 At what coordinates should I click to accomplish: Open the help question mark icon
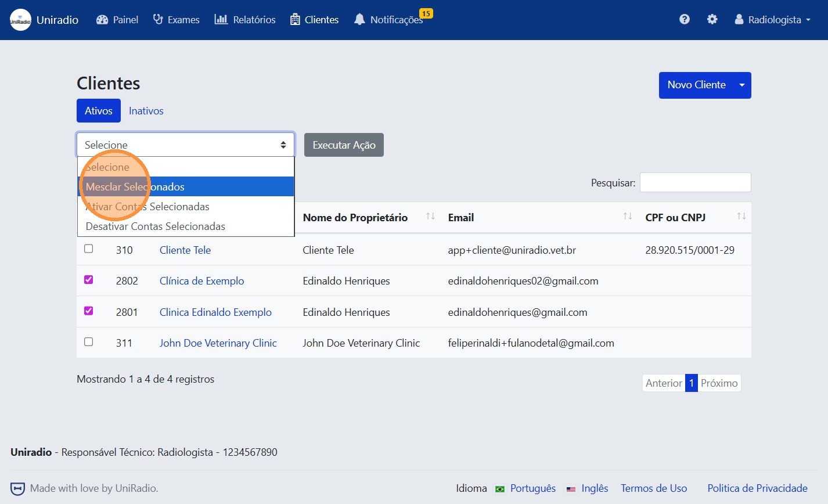(x=685, y=19)
